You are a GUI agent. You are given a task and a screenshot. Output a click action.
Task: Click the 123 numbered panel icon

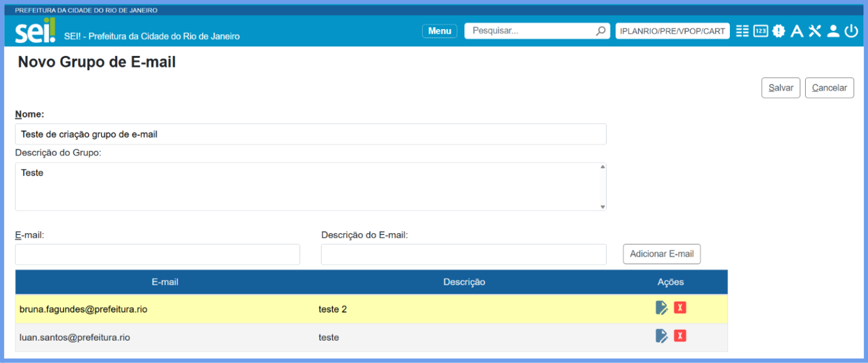[760, 31]
